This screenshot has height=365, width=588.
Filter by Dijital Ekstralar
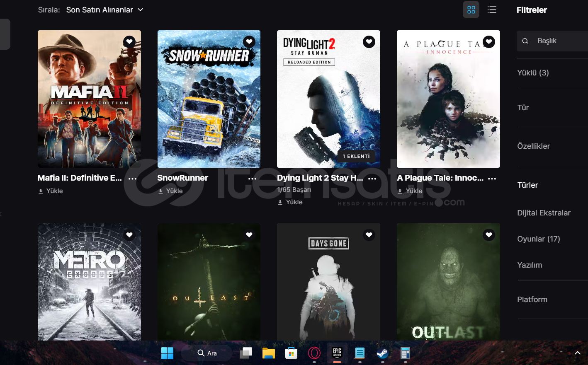pos(544,213)
